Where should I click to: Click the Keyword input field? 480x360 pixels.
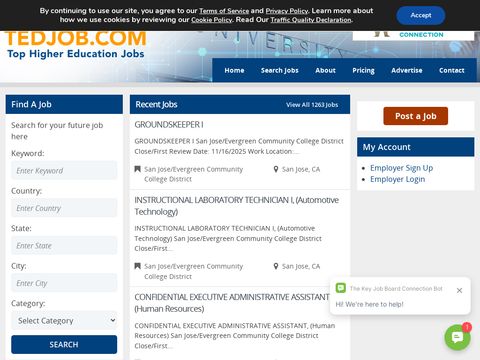[x=64, y=170]
